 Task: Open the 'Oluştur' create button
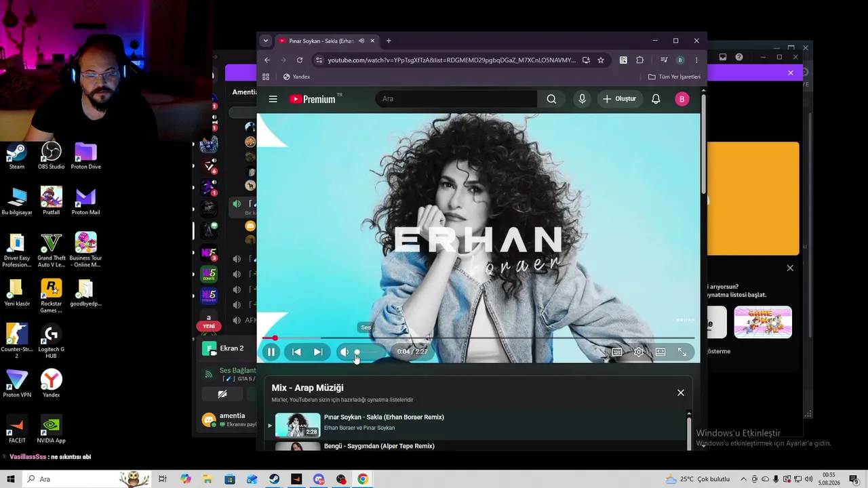pos(620,99)
